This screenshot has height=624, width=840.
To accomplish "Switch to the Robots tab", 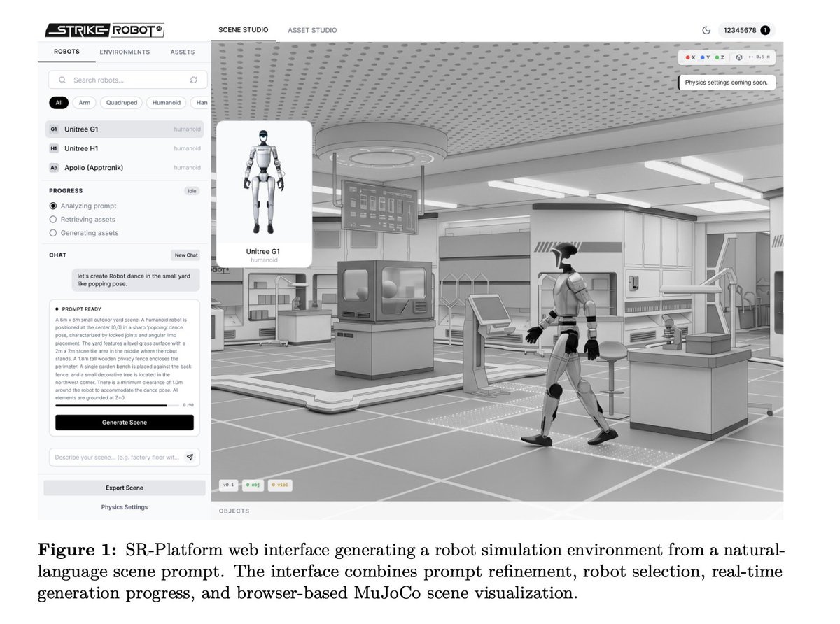I will click(x=66, y=52).
